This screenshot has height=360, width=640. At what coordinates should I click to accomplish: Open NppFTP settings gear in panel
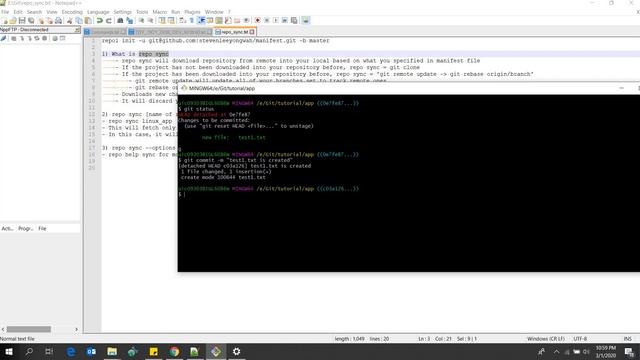coord(54,38)
